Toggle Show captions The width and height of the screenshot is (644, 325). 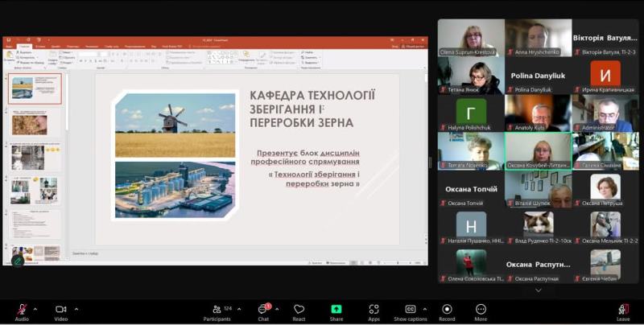pyautogui.click(x=410, y=309)
